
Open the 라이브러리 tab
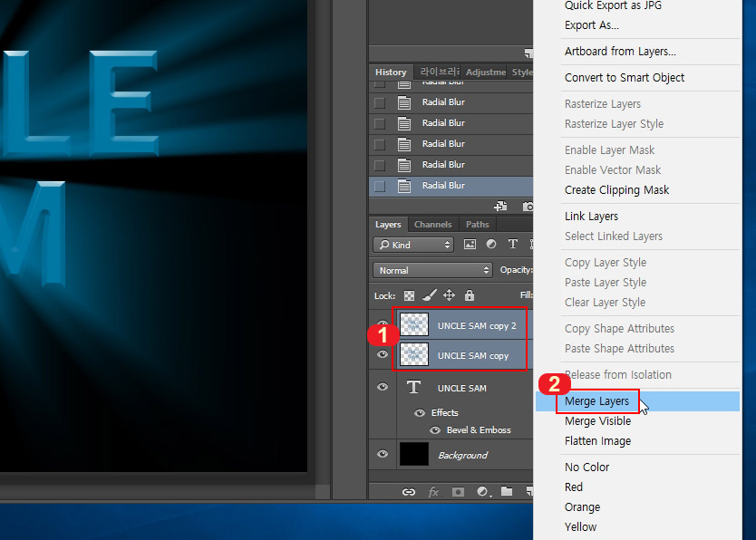(x=440, y=72)
